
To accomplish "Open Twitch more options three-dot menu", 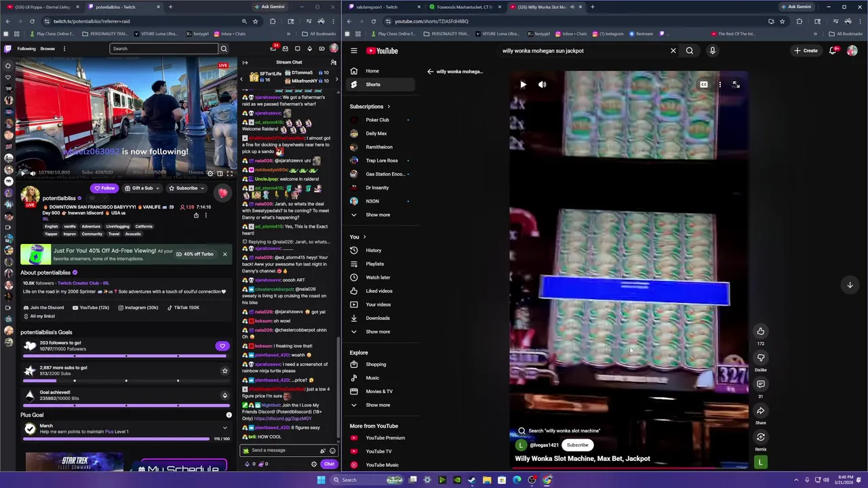I will coord(64,49).
